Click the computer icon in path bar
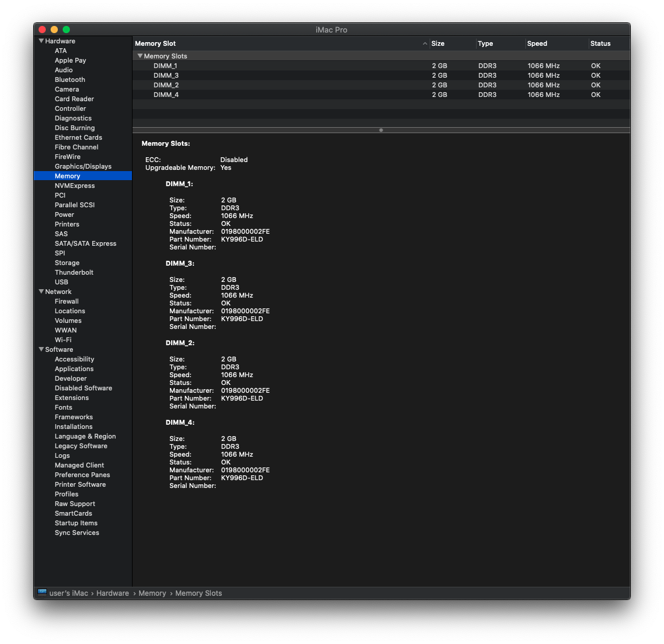This screenshot has height=644, width=664. [x=42, y=593]
